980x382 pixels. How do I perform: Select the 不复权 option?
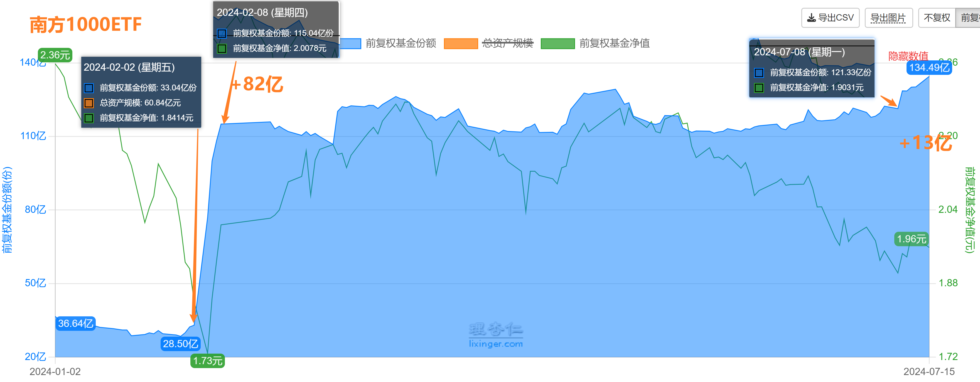pos(937,18)
